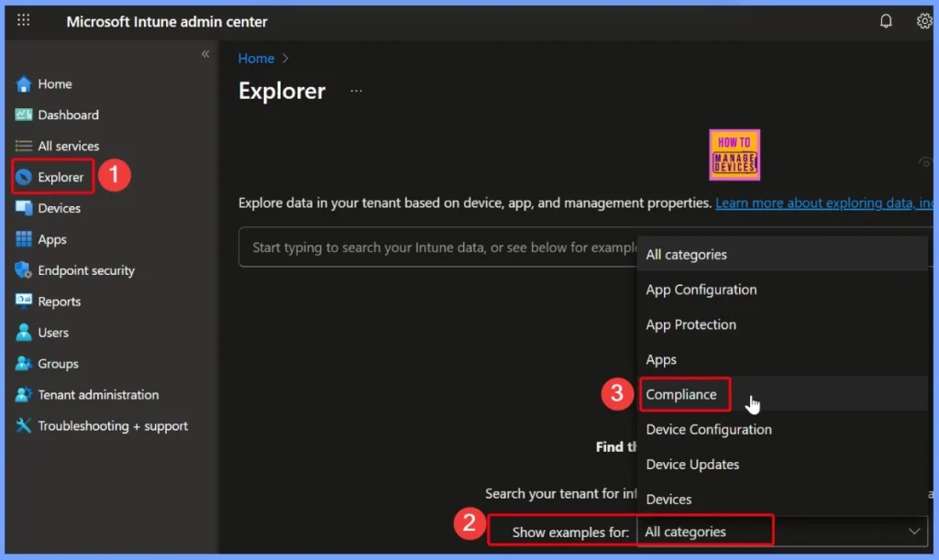Click the All services list icon
939x560 pixels.
point(23,146)
